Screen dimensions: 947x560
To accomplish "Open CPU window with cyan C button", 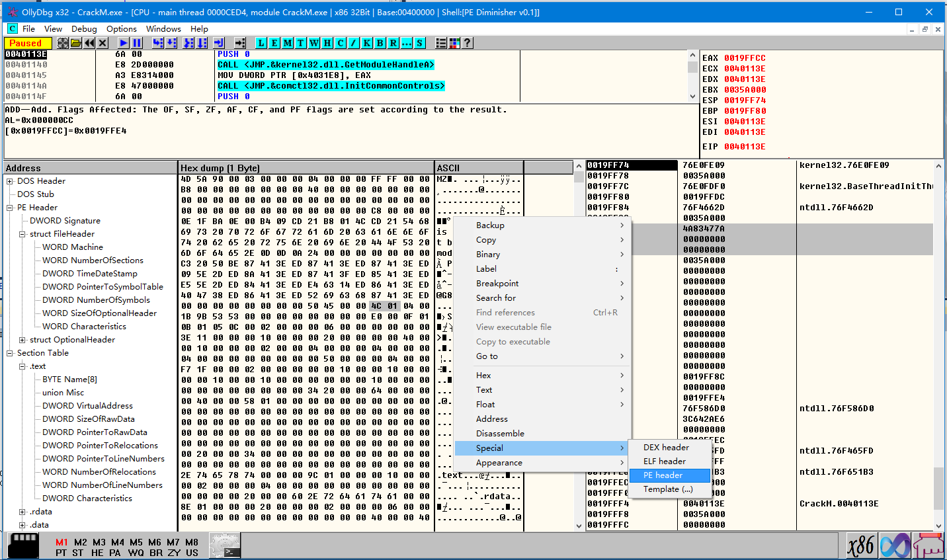I will click(x=341, y=43).
